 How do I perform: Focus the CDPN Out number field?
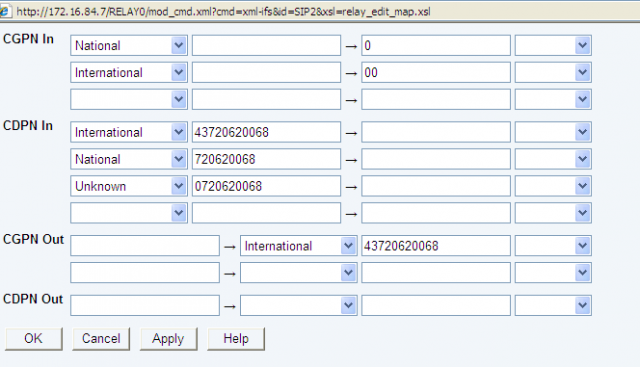coord(436,305)
